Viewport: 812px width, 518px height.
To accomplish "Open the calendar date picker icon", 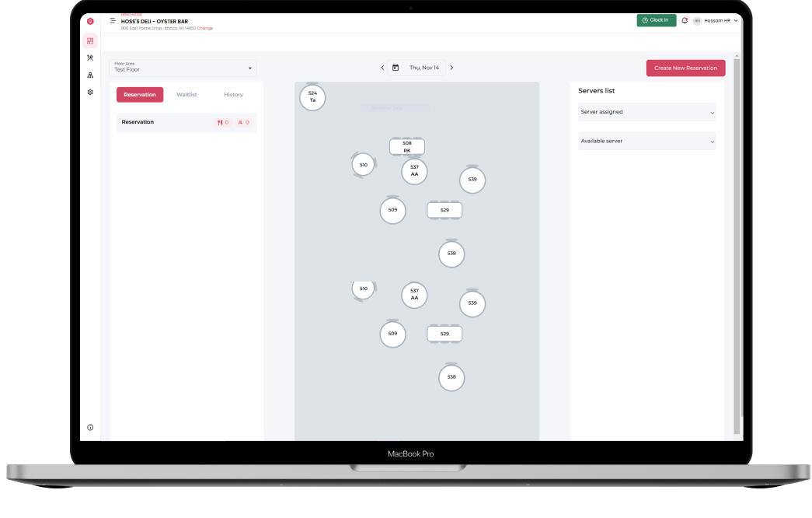I will pyautogui.click(x=396, y=68).
